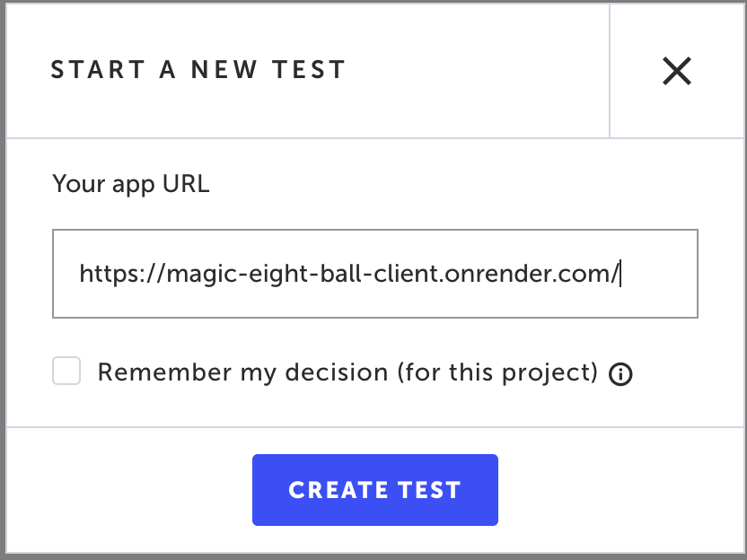Click the 'Your app URL' field label
Screen dimensions: 747x560
tap(130, 185)
